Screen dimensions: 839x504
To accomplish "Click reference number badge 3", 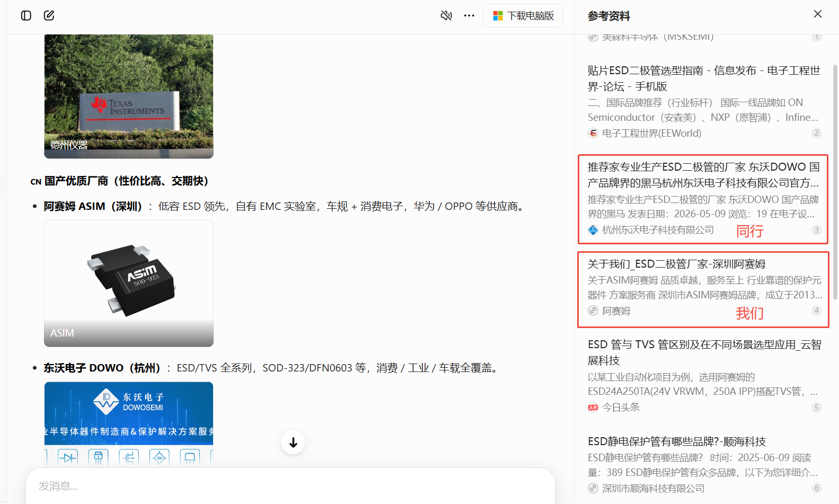I will [817, 230].
